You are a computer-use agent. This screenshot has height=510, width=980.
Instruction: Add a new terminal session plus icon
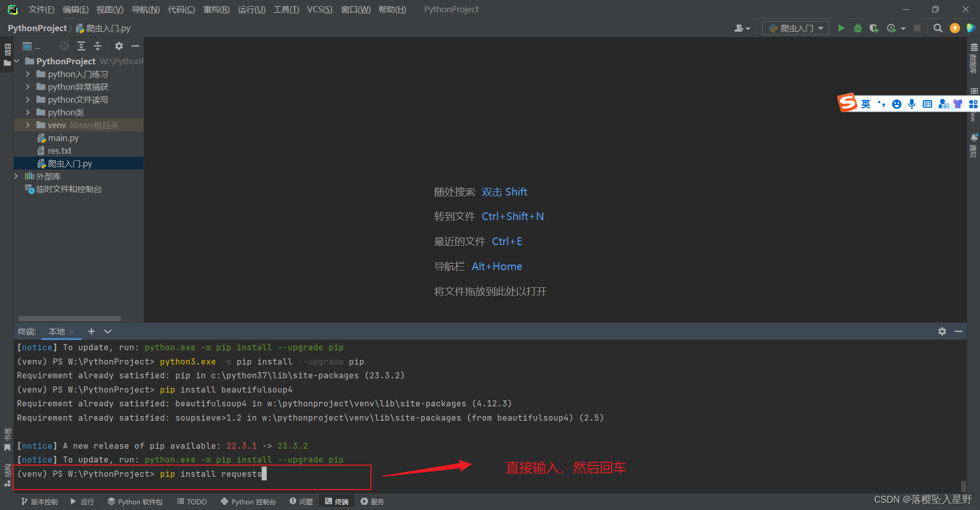(91, 331)
